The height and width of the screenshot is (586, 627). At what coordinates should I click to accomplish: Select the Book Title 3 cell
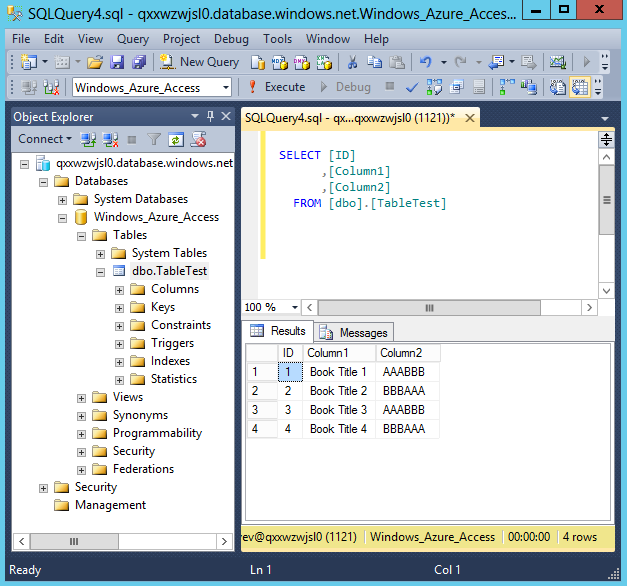click(x=338, y=410)
